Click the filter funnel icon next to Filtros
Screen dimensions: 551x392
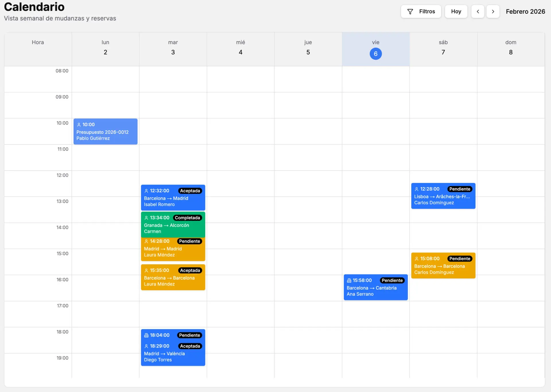(x=410, y=11)
